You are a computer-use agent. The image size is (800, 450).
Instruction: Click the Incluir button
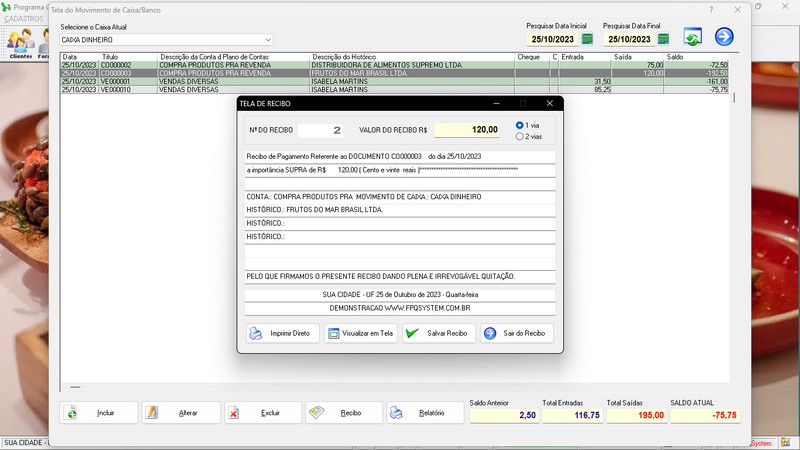coord(99,413)
